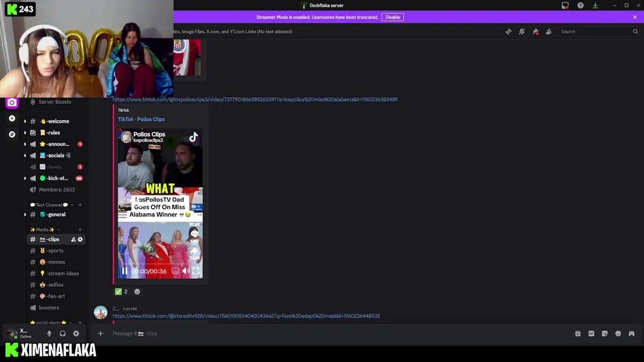Mute microphone in user panel
This screenshot has width=644, height=362.
click(x=49, y=333)
